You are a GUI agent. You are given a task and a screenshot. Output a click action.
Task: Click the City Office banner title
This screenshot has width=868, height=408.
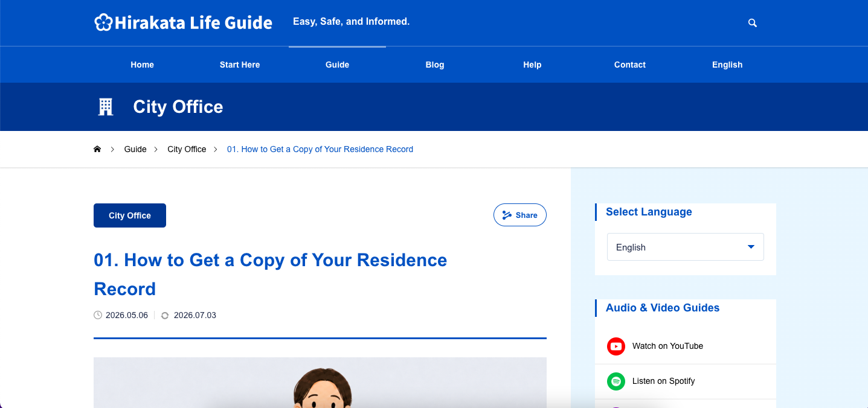tap(178, 107)
